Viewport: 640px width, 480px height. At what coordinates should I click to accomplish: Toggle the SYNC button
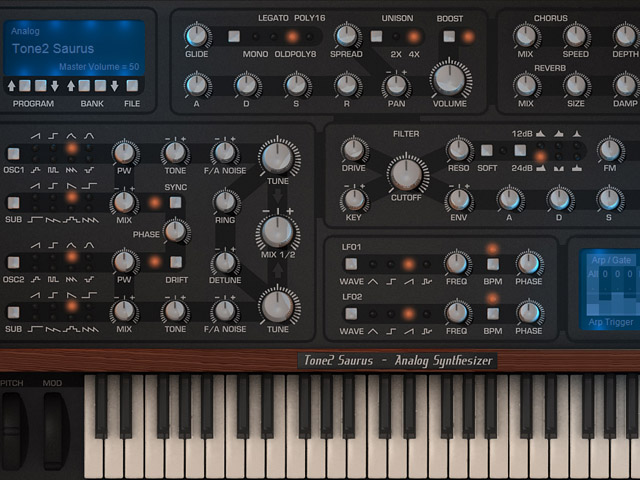coord(176,202)
